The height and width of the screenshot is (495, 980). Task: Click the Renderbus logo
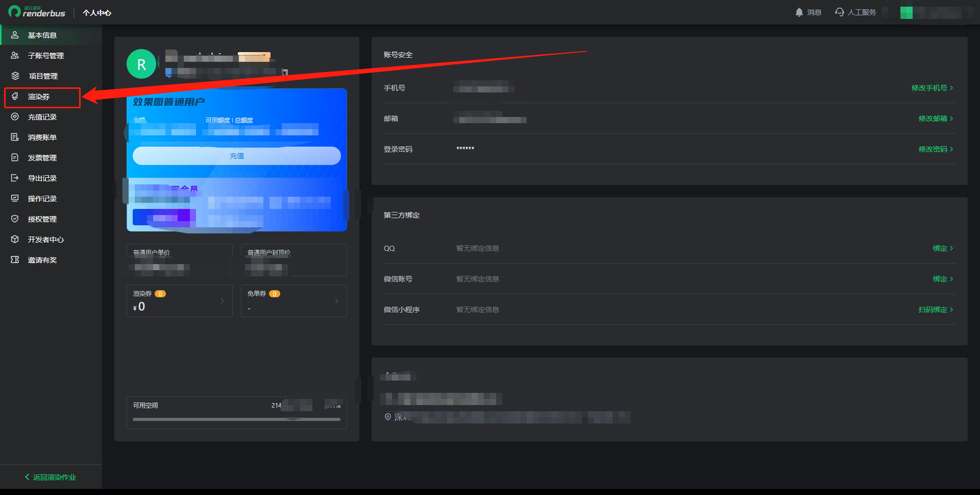(x=37, y=12)
